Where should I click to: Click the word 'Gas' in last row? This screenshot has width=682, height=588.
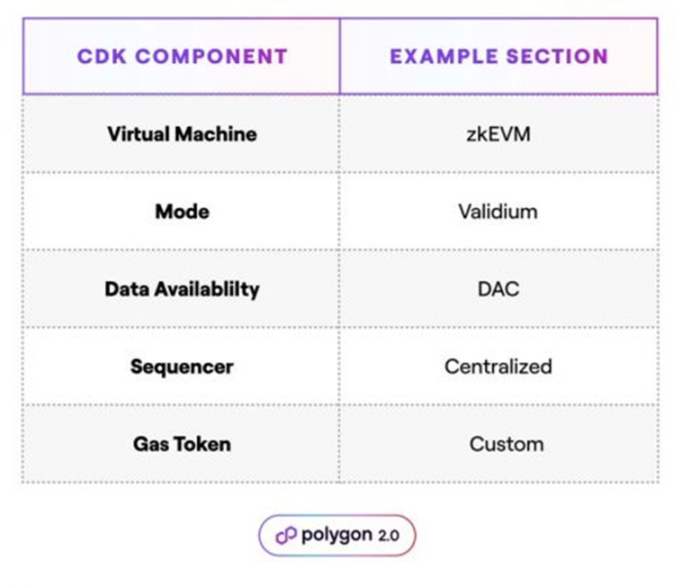pyautogui.click(x=150, y=444)
